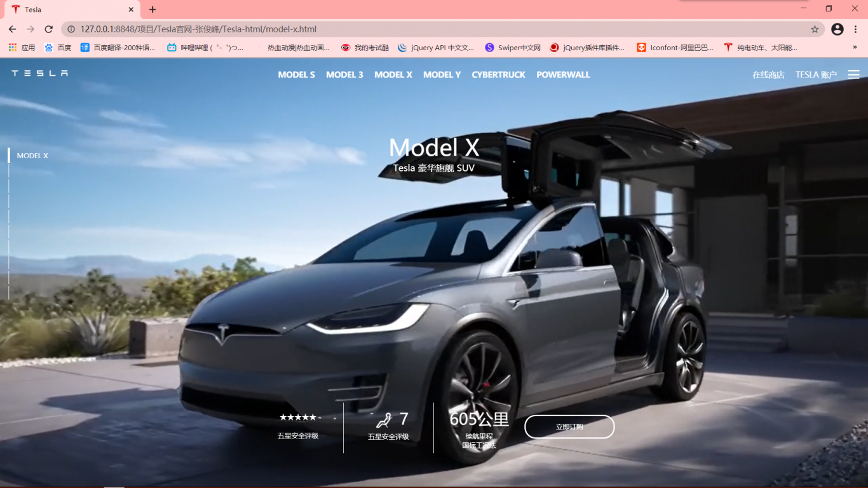
Task: Open 在线商店 online store link
Action: click(x=768, y=75)
